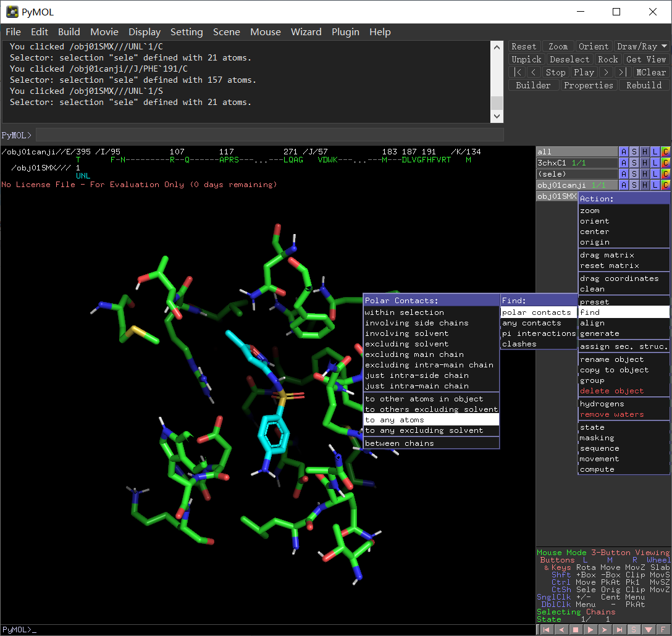Click the bottom-bar skip-to-last-frame icon
Viewport: 672px width, 636px height.
(x=619, y=630)
